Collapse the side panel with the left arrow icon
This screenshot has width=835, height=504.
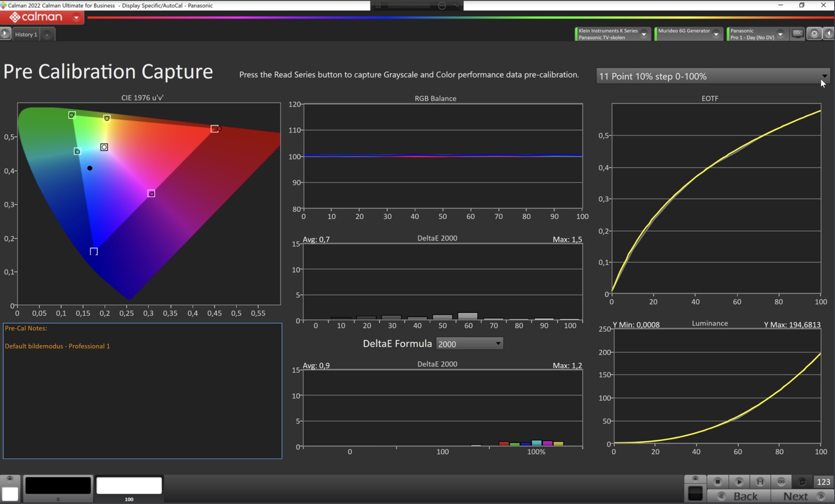[x=829, y=34]
